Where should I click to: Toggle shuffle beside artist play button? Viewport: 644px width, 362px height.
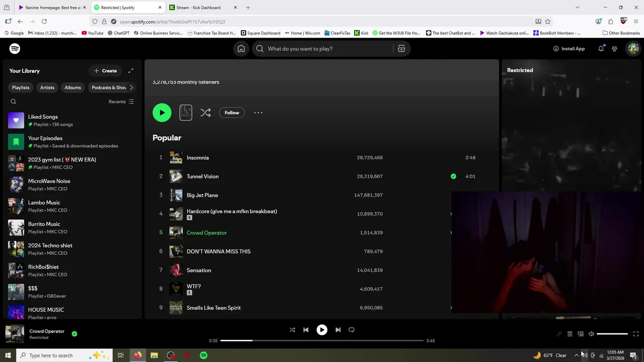pyautogui.click(x=205, y=113)
